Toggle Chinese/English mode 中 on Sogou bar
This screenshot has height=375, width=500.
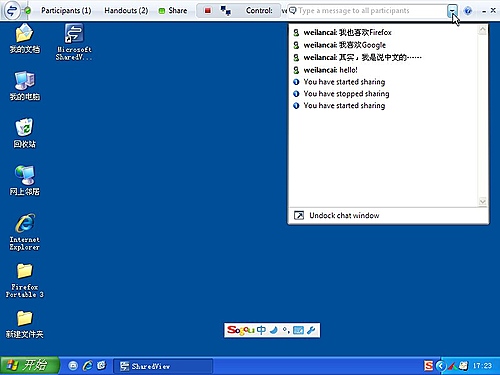point(261,330)
